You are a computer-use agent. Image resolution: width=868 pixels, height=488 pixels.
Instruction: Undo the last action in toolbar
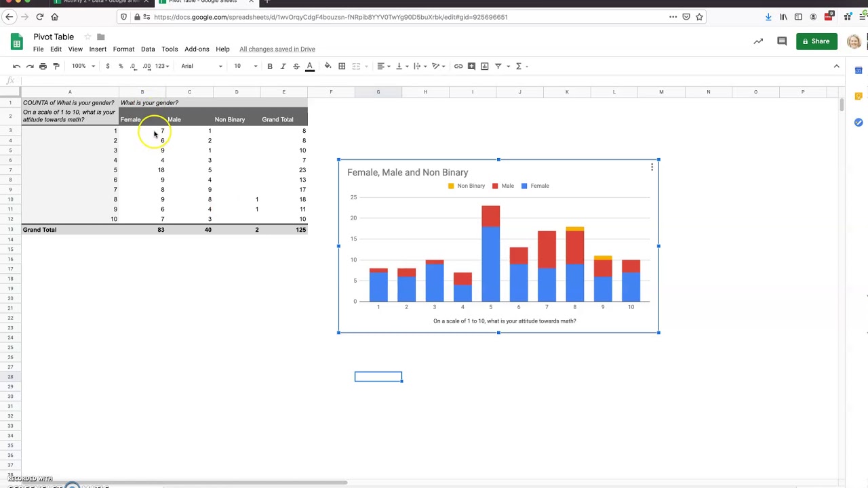16,66
